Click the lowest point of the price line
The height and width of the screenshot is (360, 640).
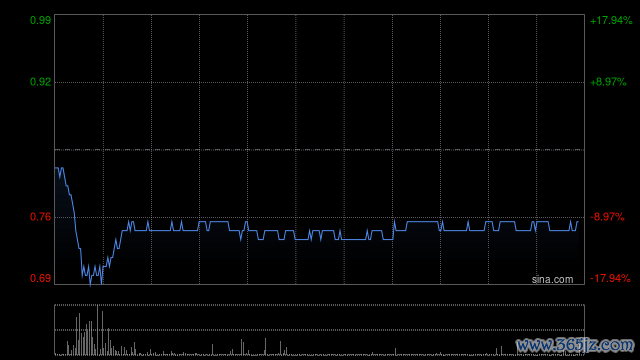click(91, 284)
